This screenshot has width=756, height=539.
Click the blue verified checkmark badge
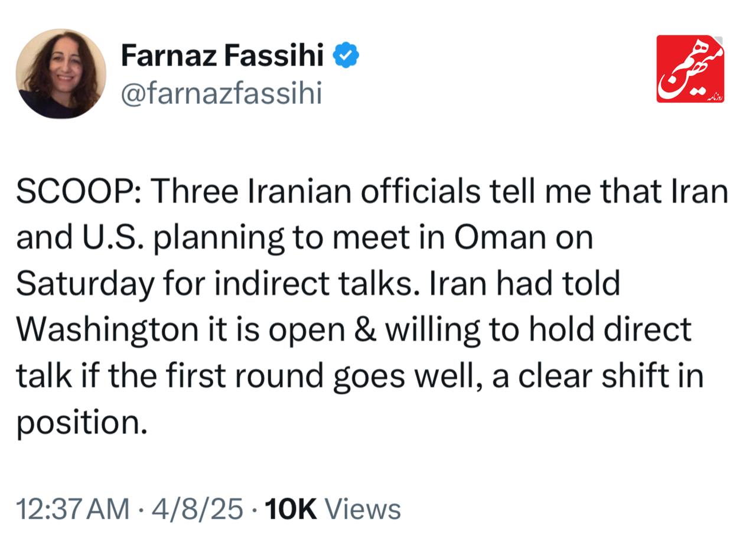346,55
